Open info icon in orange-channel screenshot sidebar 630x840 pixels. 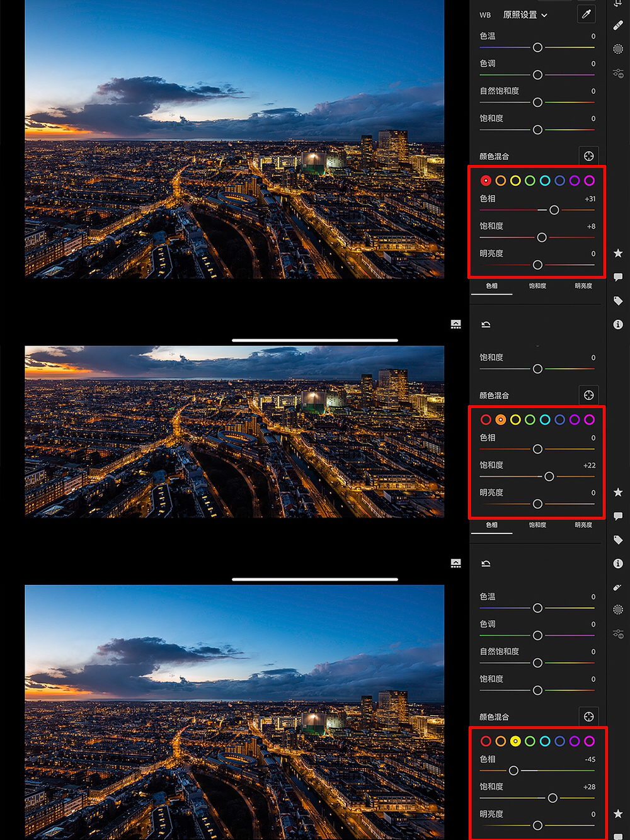pyautogui.click(x=618, y=564)
